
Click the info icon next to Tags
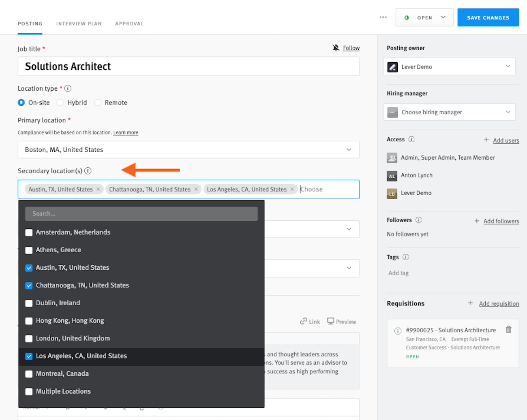406,257
